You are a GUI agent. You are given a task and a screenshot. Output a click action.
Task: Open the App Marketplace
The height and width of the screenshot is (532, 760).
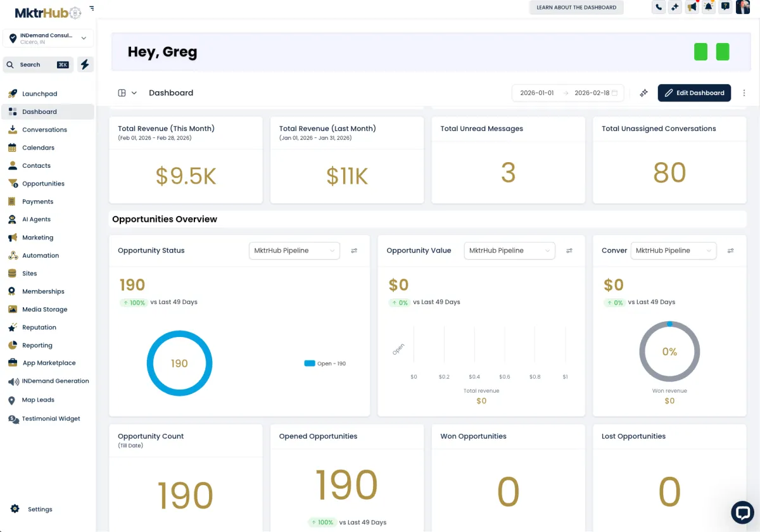pos(48,363)
